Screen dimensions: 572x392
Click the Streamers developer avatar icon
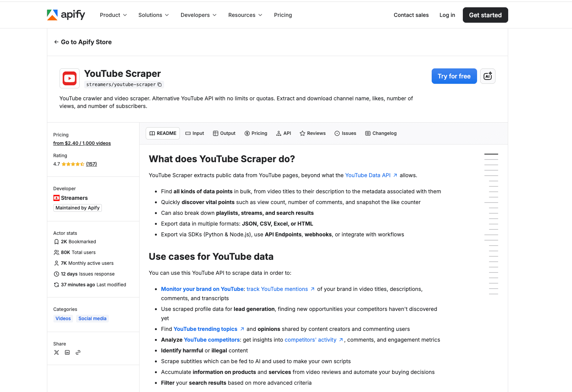57,198
